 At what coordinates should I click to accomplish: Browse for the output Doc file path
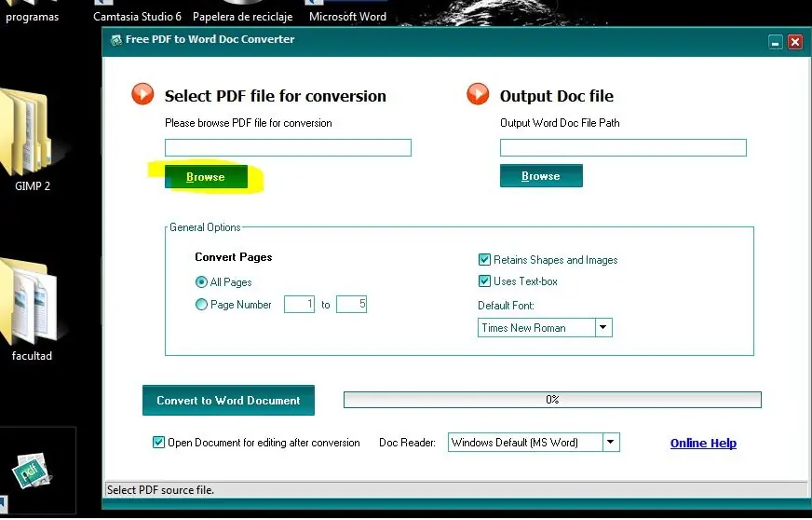(541, 176)
